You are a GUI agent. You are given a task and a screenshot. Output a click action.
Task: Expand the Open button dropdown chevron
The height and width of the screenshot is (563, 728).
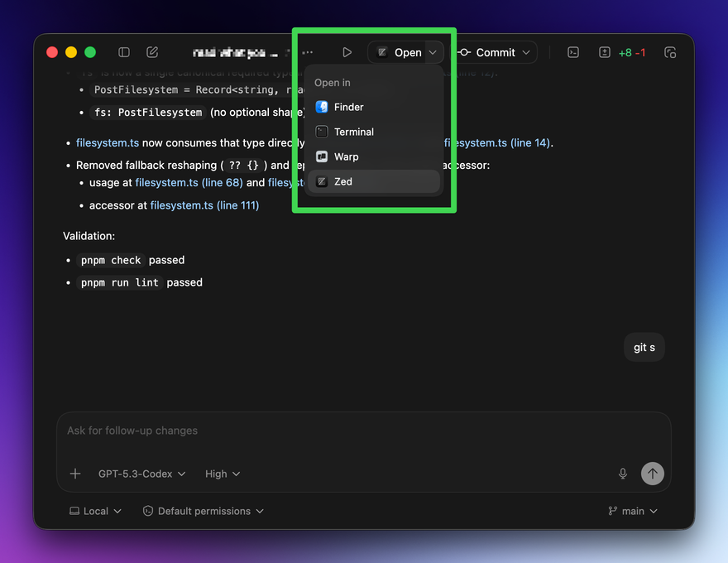(432, 51)
